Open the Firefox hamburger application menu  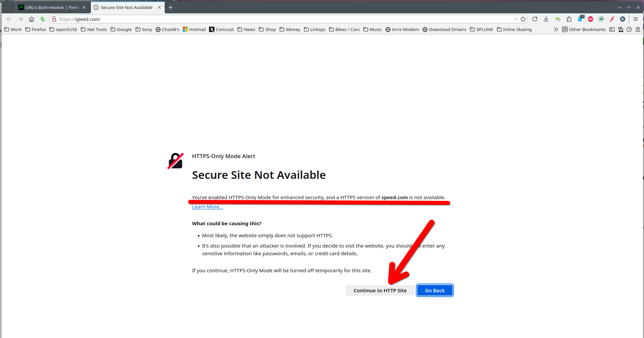pos(636,19)
